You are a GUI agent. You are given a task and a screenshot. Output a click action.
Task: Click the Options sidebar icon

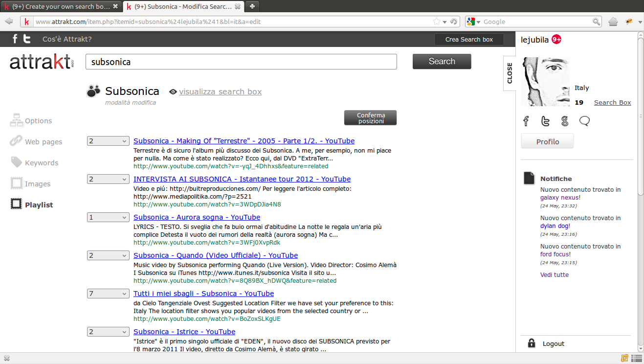coord(16,120)
